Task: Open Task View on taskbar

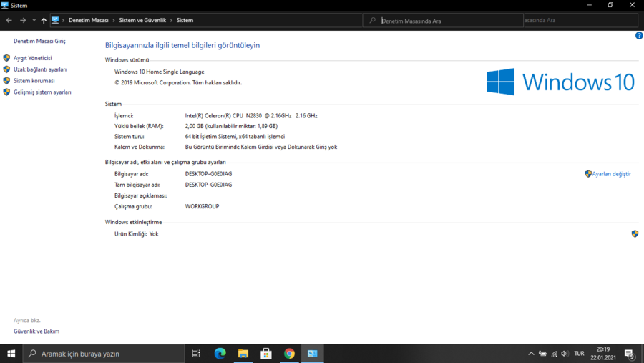Action: pyautogui.click(x=196, y=354)
